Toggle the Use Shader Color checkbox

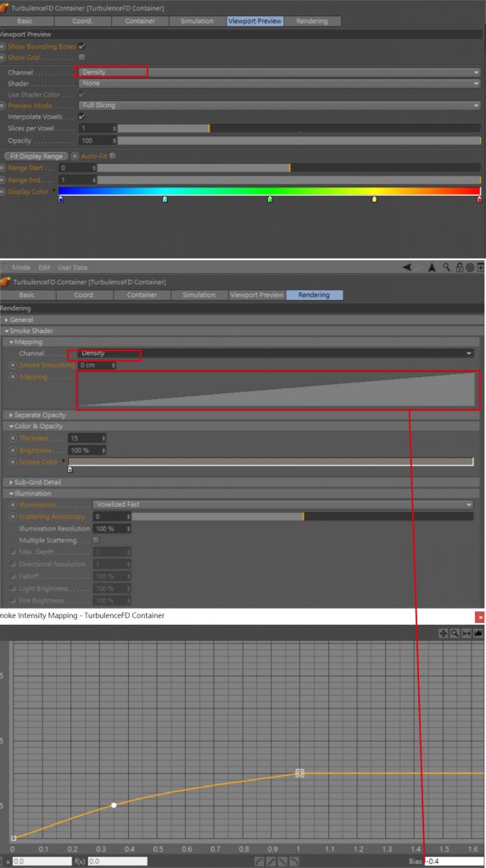(82, 95)
